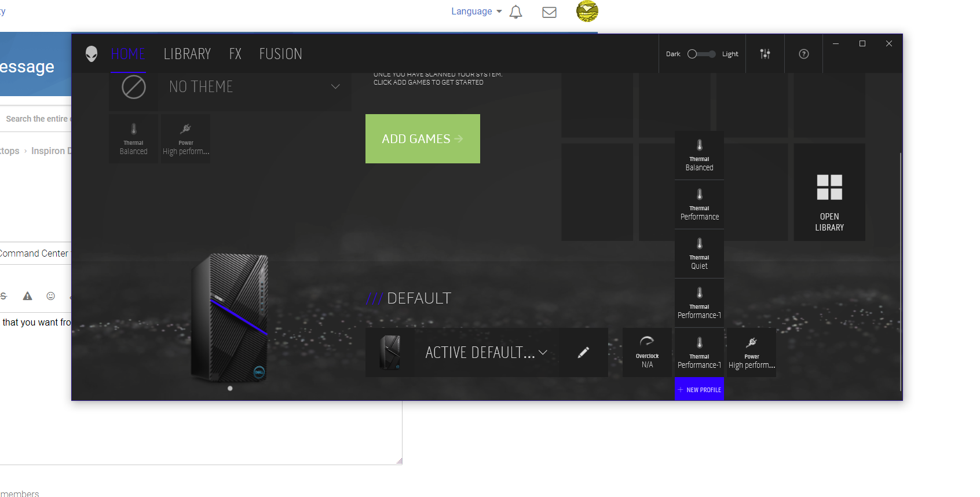Image resolution: width=980 pixels, height=497 pixels.
Task: Open the HOME tab
Action: click(128, 54)
